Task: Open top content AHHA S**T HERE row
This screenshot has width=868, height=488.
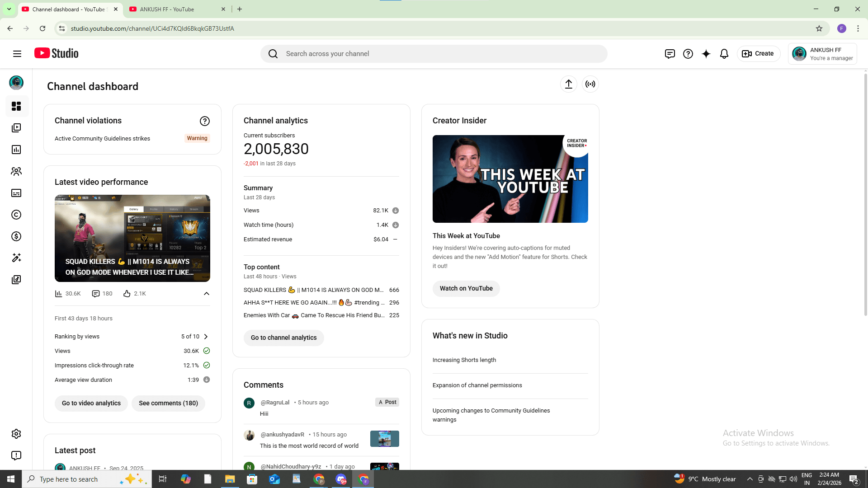Action: pyautogui.click(x=321, y=303)
